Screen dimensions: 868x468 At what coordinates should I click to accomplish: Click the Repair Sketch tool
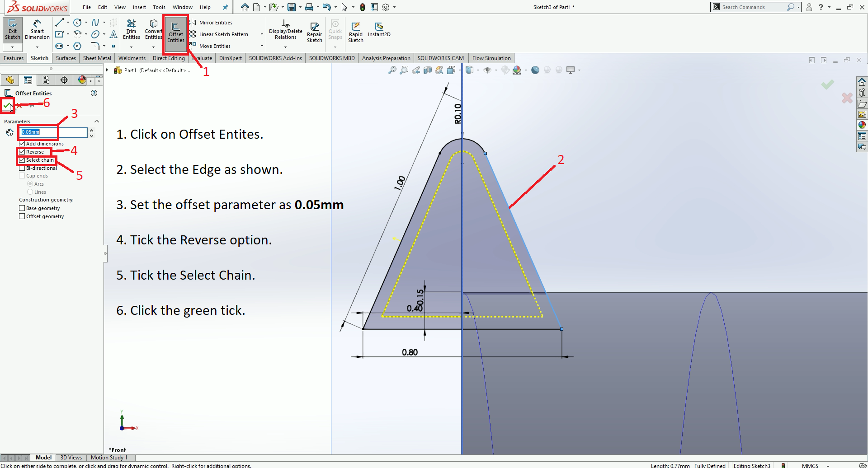(315, 32)
